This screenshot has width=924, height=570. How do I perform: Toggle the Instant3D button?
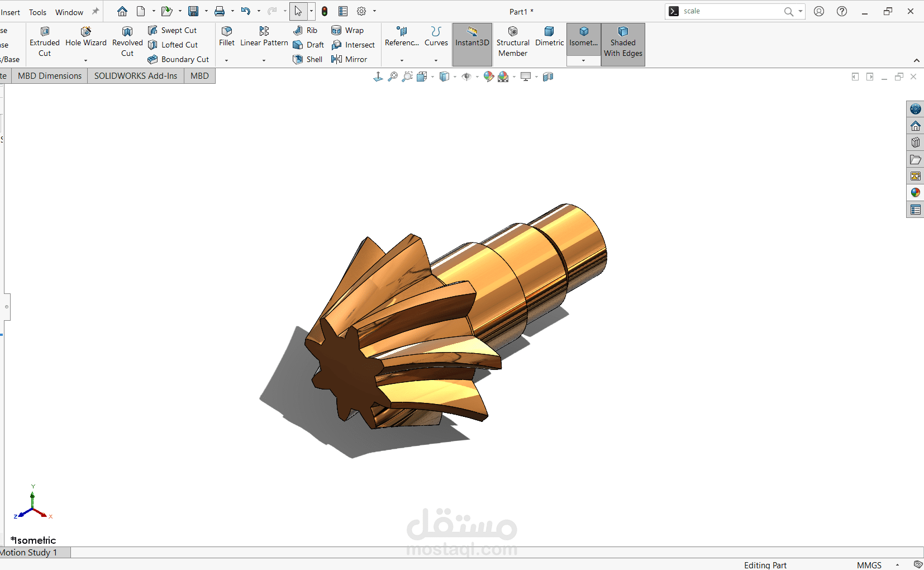(472, 45)
